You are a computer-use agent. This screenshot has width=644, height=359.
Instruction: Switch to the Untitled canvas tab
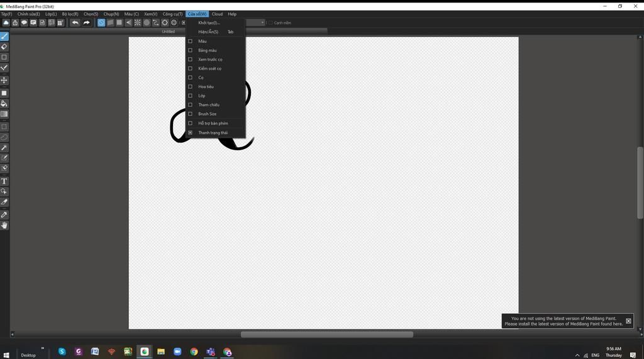point(169,31)
